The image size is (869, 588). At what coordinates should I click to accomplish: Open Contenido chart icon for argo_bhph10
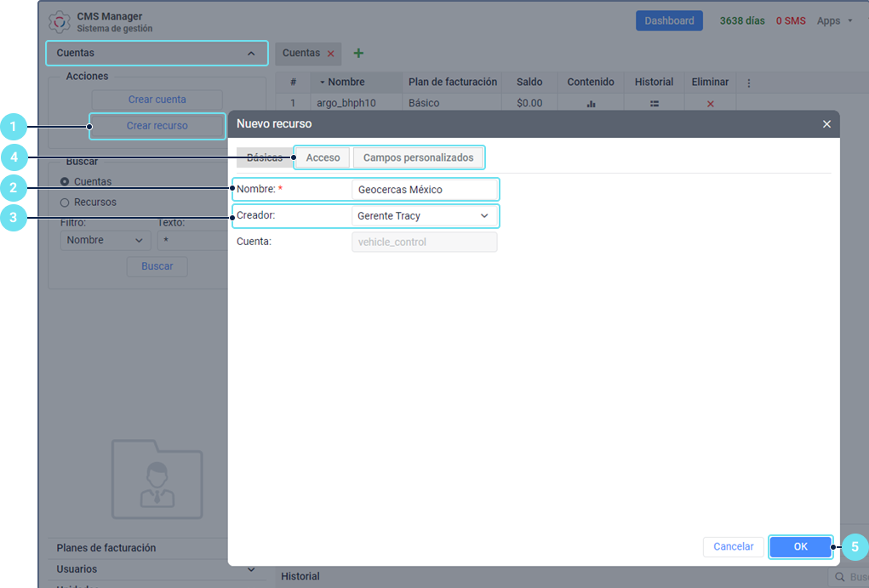click(x=591, y=104)
